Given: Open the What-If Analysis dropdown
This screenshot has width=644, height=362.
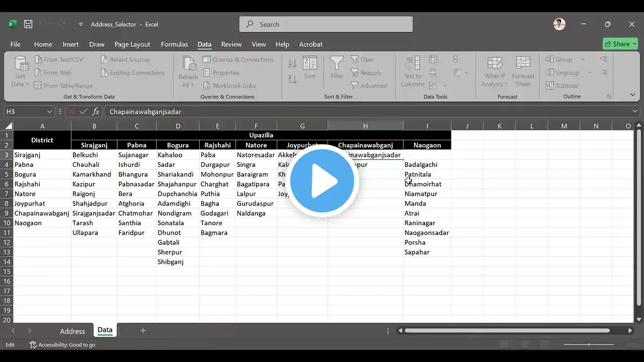Looking at the screenshot, I should [495, 71].
